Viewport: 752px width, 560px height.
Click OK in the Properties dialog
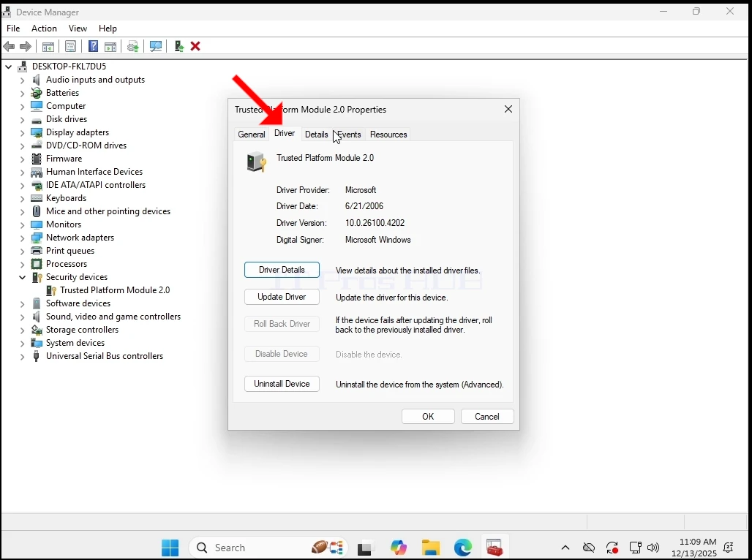pos(428,417)
